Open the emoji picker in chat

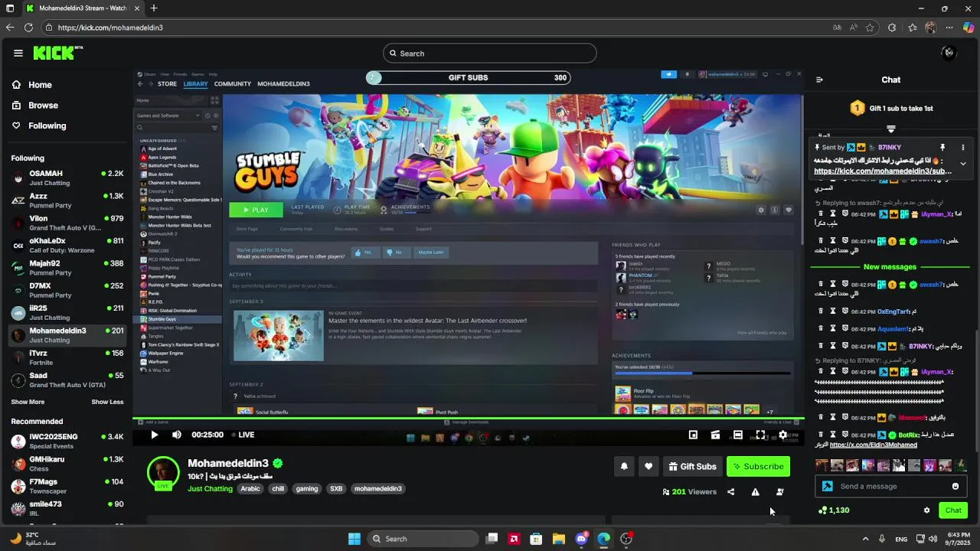click(955, 486)
